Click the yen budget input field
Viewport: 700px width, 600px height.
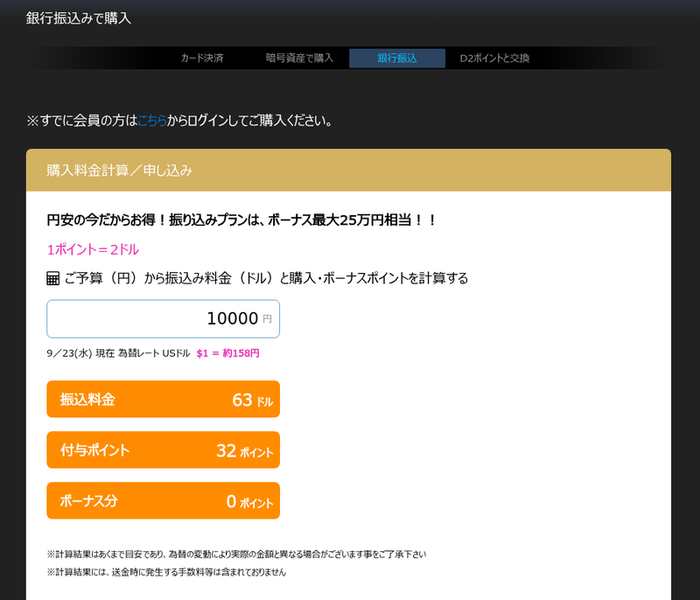[163, 318]
